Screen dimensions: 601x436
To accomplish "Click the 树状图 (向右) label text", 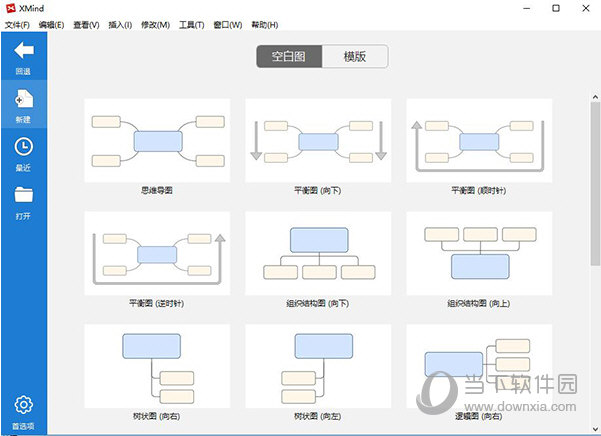I will point(157,416).
